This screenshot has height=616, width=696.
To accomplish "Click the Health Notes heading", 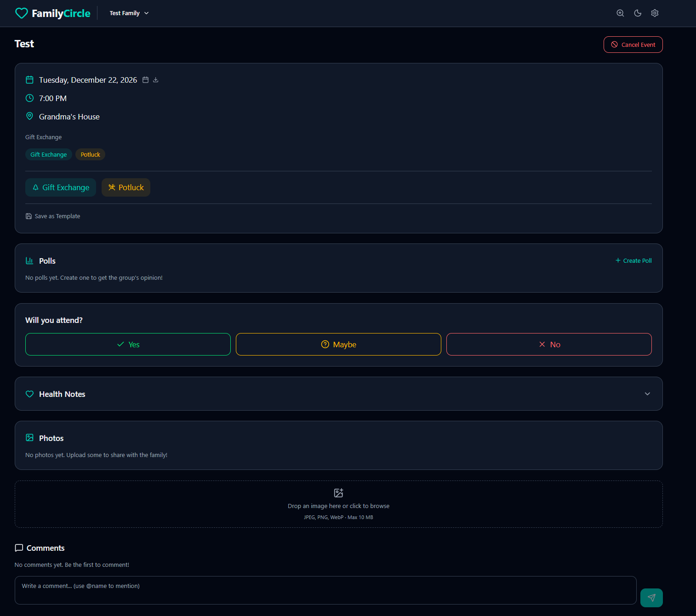I will click(62, 394).
